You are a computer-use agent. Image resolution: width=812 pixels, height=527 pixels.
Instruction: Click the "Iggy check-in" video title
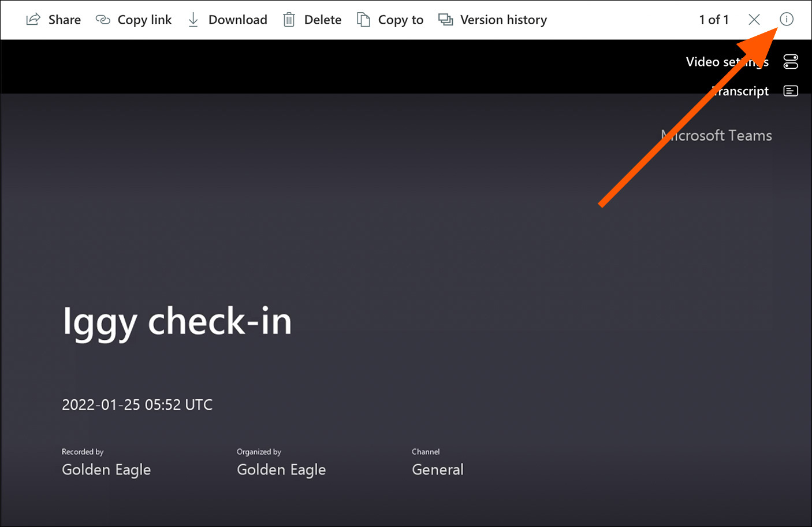coord(177,321)
